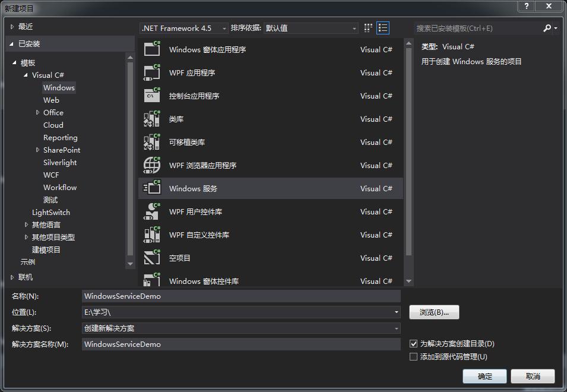Click the 确定 button
Image resolution: width=567 pixels, height=392 pixels.
(x=485, y=376)
